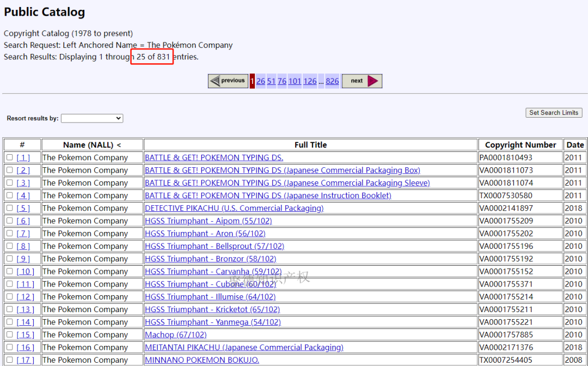Open HGSS Triumphant - Yanmega (54/102)
Image resolution: width=588 pixels, height=366 pixels.
[213, 322]
